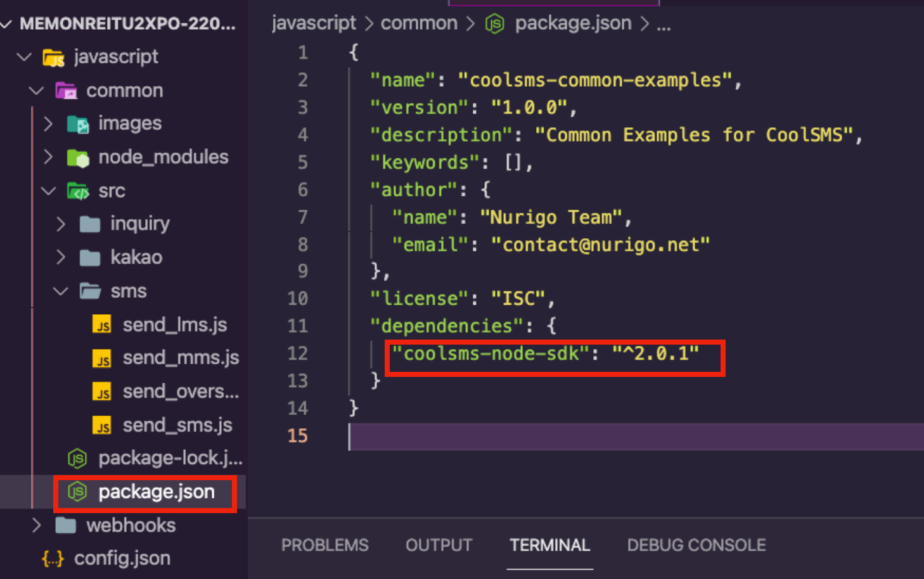Click the "^2.0.1" dependency version
924x579 pixels.
click(656, 353)
